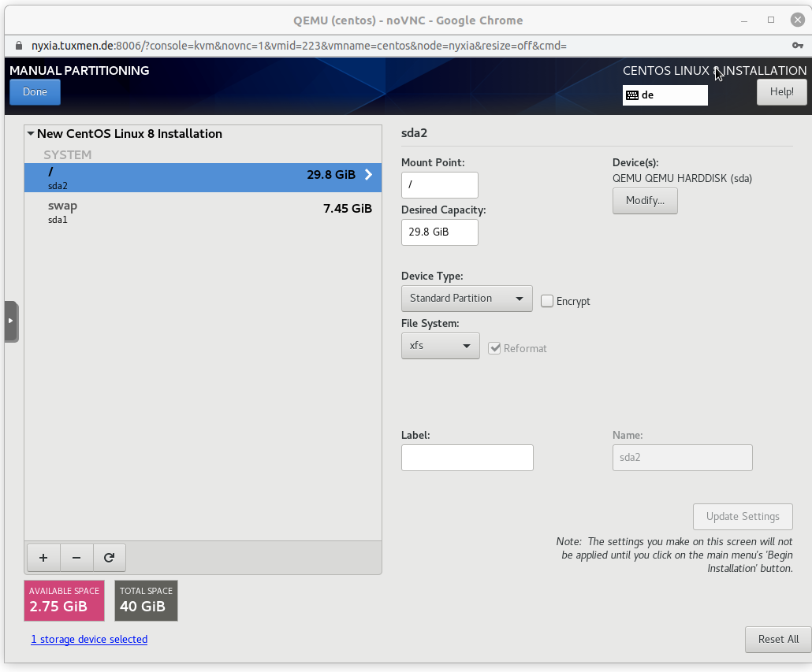
Task: Open the Device Type dropdown
Action: (x=467, y=299)
